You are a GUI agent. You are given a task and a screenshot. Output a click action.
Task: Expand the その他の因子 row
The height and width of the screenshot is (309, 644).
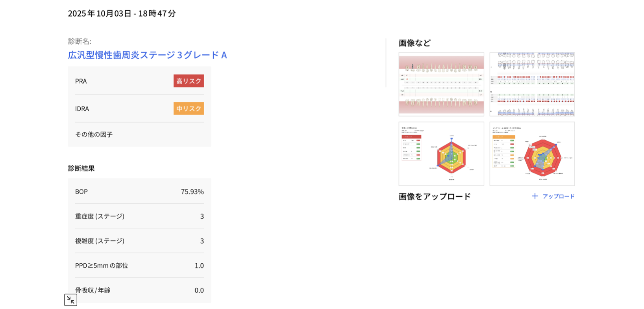coord(94,134)
